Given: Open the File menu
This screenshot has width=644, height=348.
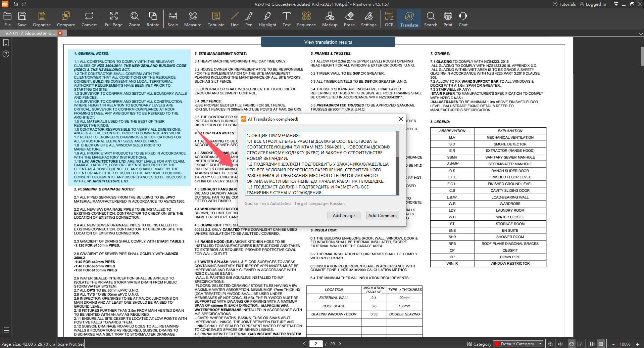Looking at the screenshot, I should pos(7,19).
